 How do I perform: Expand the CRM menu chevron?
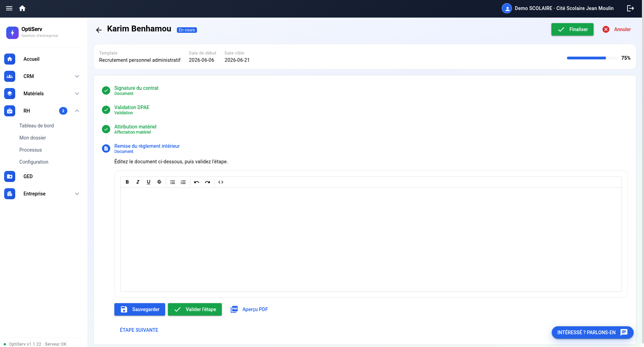point(77,76)
